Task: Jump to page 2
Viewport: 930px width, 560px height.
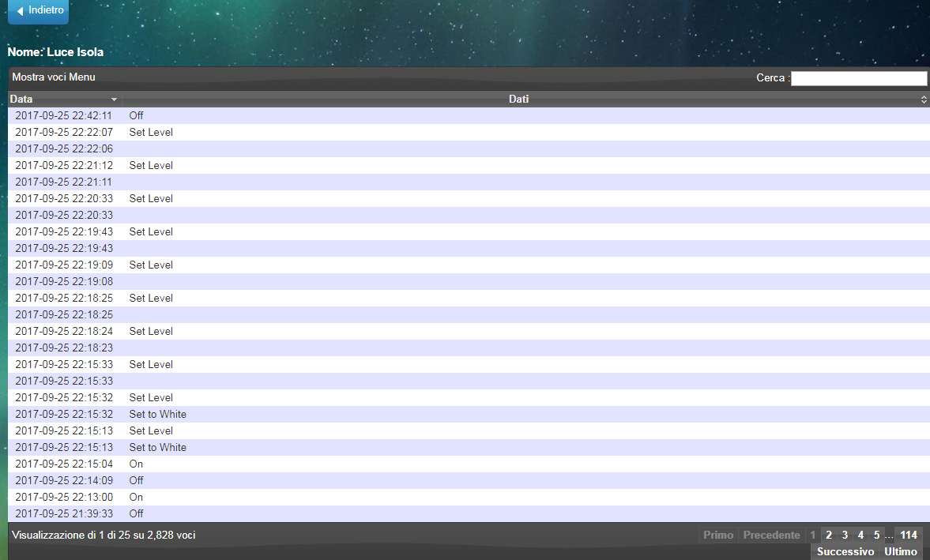Action: point(829,535)
